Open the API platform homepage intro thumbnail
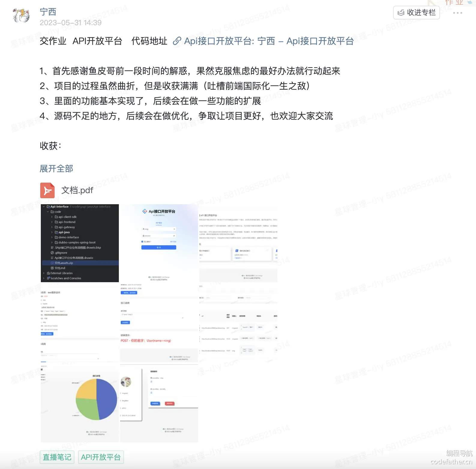Viewport: 476px width, 469px height. pos(238,243)
